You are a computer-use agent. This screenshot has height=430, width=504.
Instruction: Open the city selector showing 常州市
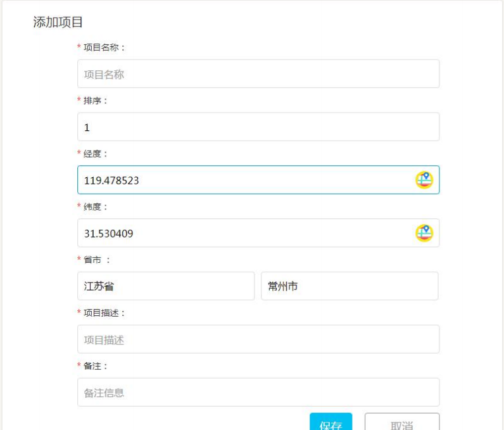(x=349, y=286)
